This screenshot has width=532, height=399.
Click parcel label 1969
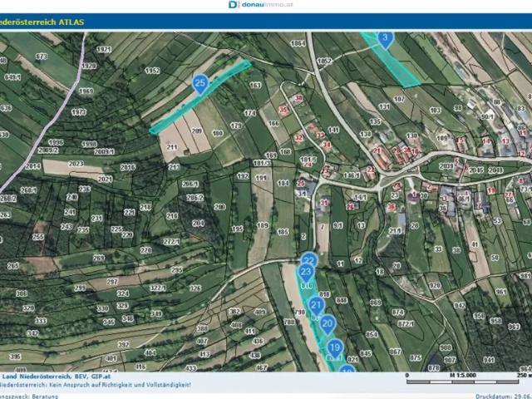(86, 91)
